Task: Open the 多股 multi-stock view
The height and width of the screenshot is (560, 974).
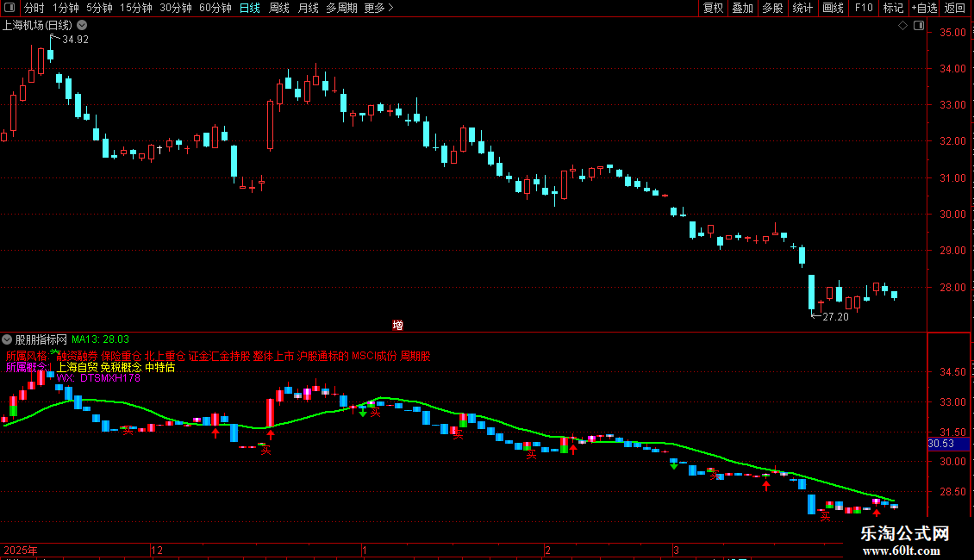Action: 772,8
